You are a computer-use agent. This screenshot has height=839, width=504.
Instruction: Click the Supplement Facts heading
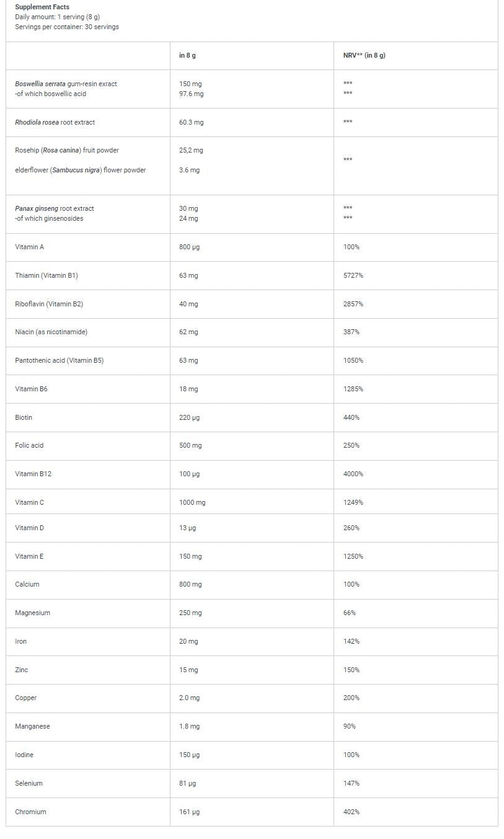[42, 7]
